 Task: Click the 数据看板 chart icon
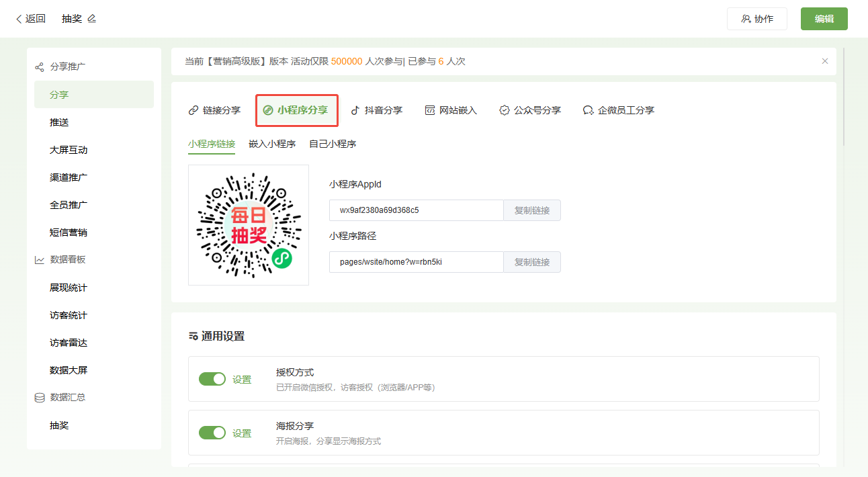pyautogui.click(x=40, y=259)
